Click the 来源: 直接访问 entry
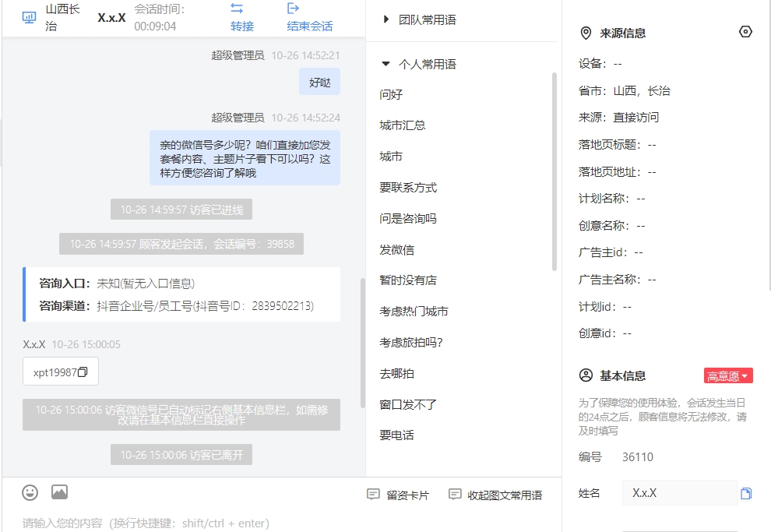 click(x=618, y=118)
